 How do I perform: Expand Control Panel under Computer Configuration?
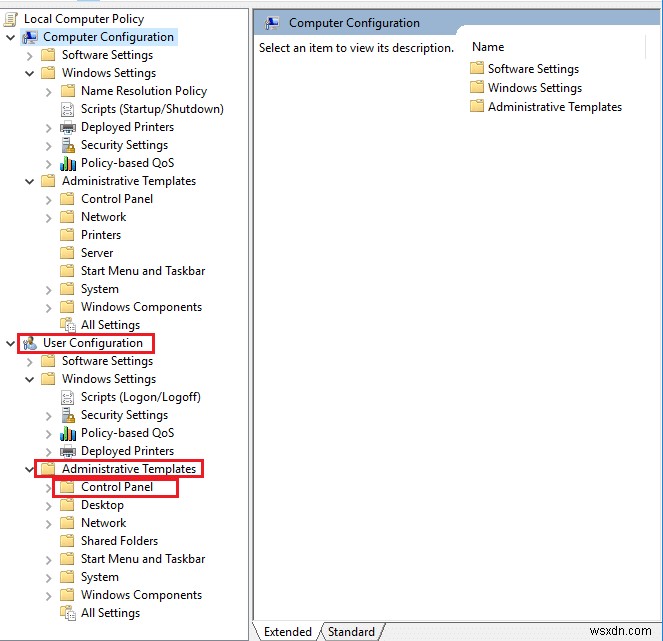49,200
